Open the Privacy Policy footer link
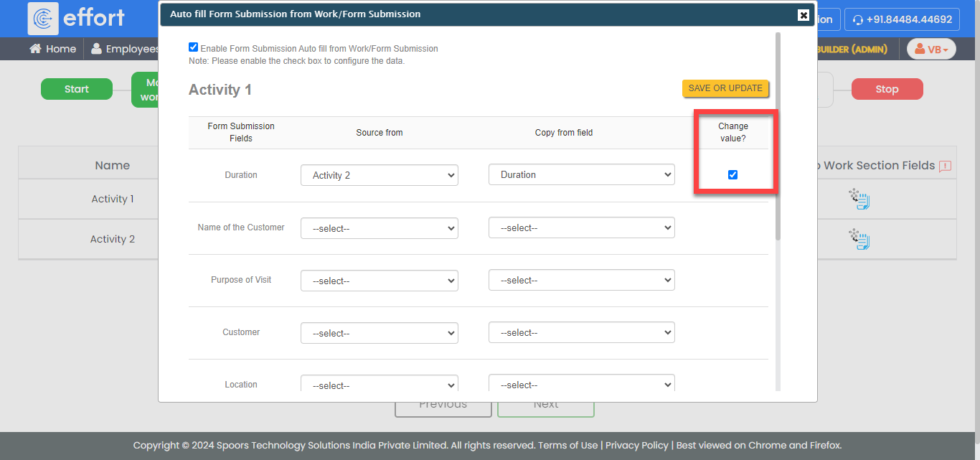980x460 pixels. [636, 445]
